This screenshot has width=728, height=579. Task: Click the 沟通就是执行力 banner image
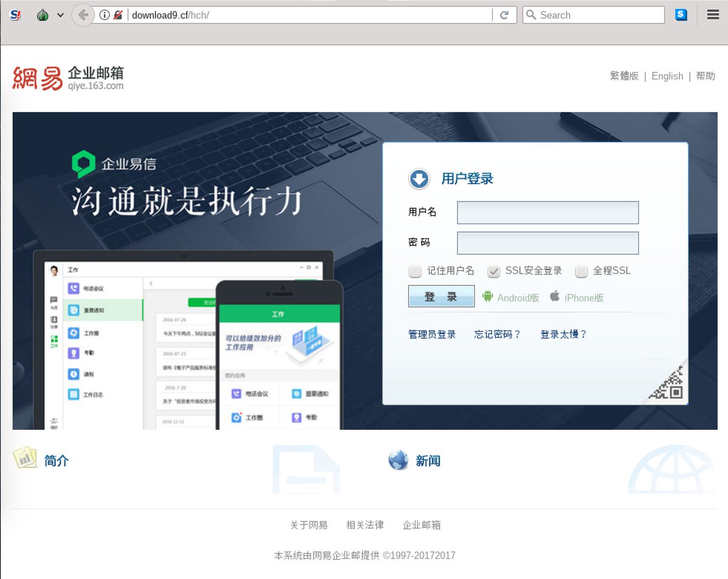click(187, 201)
